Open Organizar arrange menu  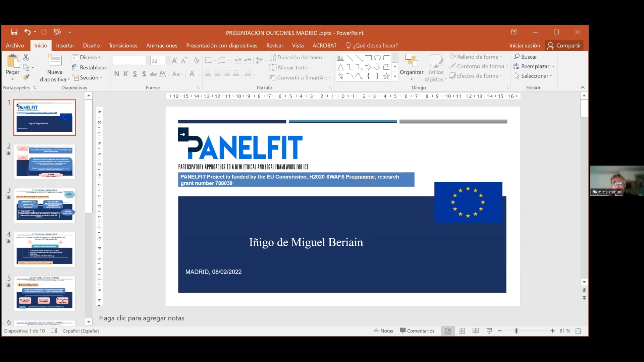point(412,68)
